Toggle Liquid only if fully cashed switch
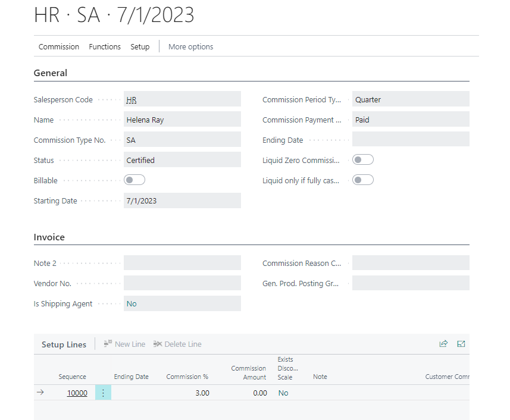This screenshot has width=510, height=420. [363, 180]
